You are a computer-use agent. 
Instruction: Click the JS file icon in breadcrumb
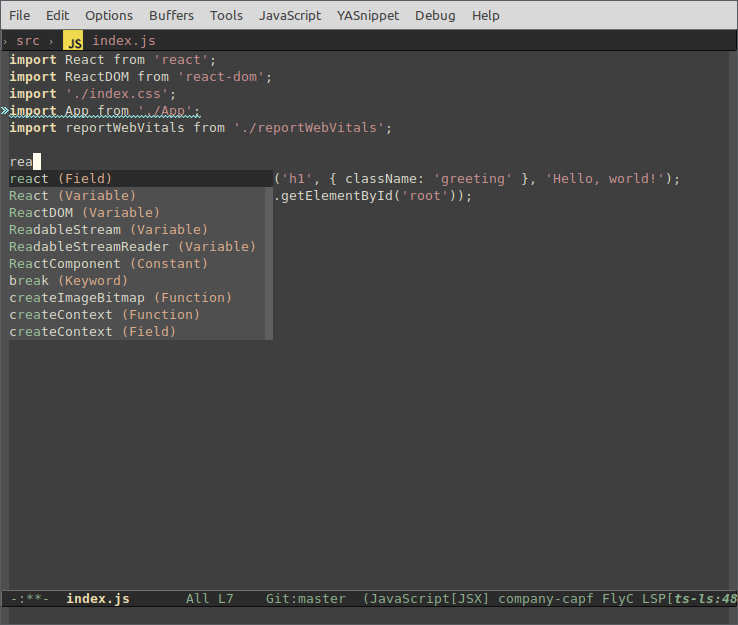[x=73, y=41]
